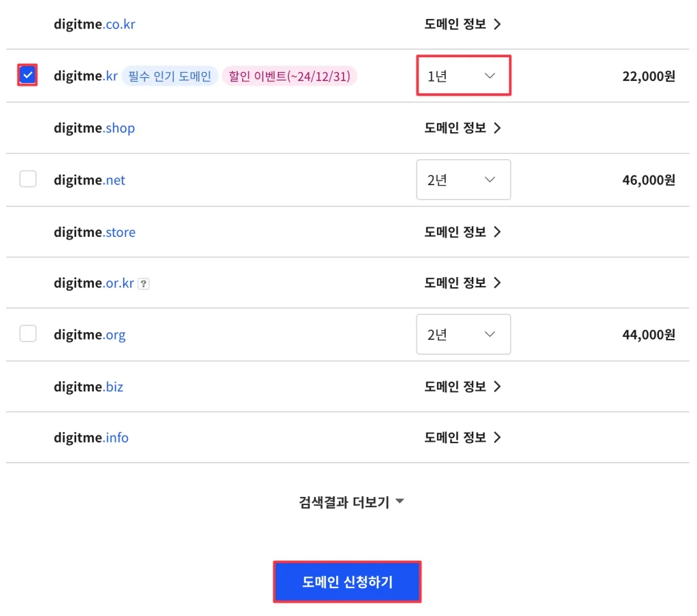
Task: Click the chevron arrow in digitme.shop row
Action: click(x=497, y=128)
